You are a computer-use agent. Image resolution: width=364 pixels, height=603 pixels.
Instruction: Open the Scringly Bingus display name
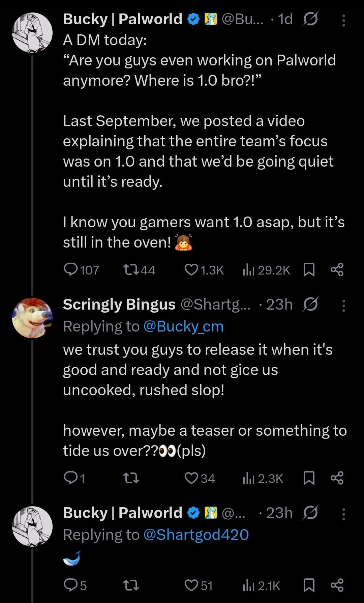(x=119, y=305)
